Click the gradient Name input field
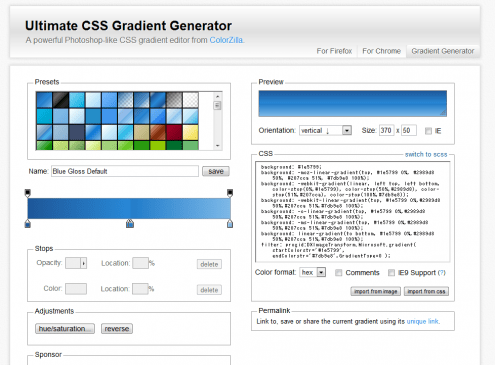Viewport: 495px width, 365px height. (x=125, y=171)
